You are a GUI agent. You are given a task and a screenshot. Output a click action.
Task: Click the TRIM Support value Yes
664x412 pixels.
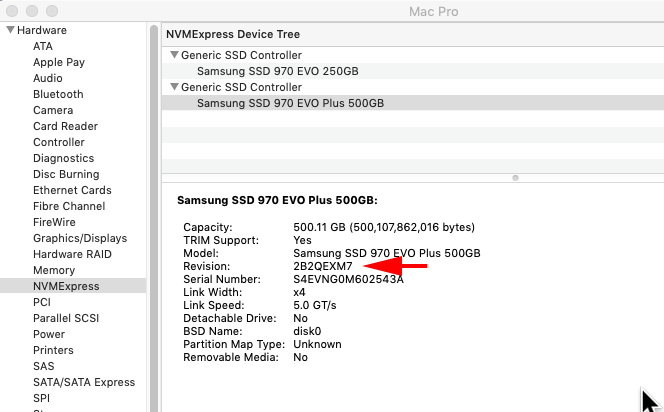click(x=302, y=241)
